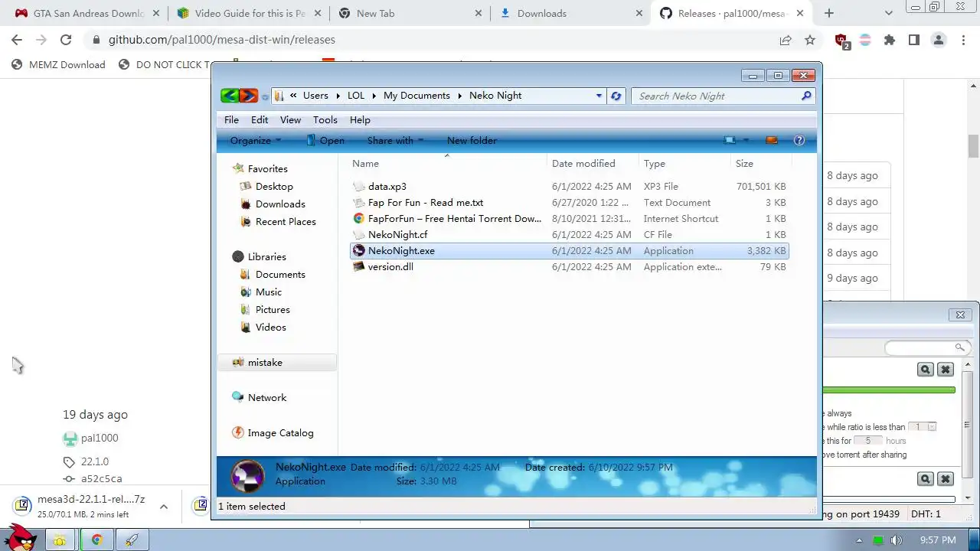Open the File menu in Explorer
Screen dimensions: 980x551
231,119
